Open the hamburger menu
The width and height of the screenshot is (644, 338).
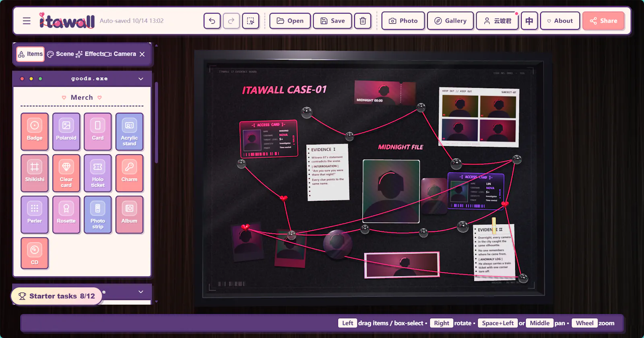[x=27, y=21]
